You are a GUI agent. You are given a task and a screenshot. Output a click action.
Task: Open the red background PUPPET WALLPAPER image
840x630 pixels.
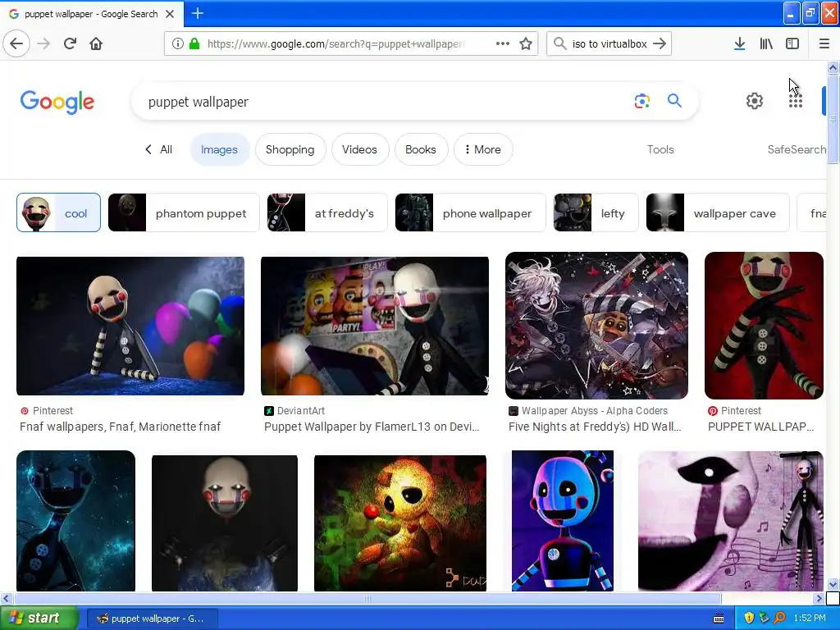click(764, 325)
